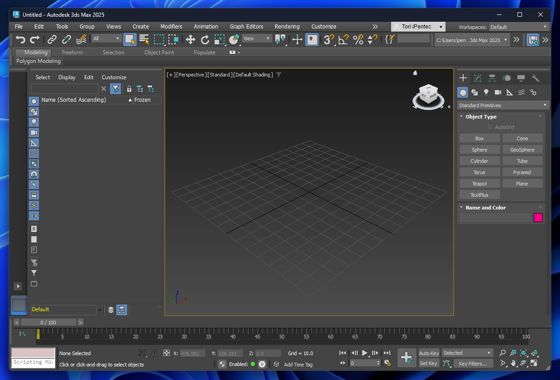Click the time slider 0 / 100 handle
The width and height of the screenshot is (560, 380).
[48, 322]
